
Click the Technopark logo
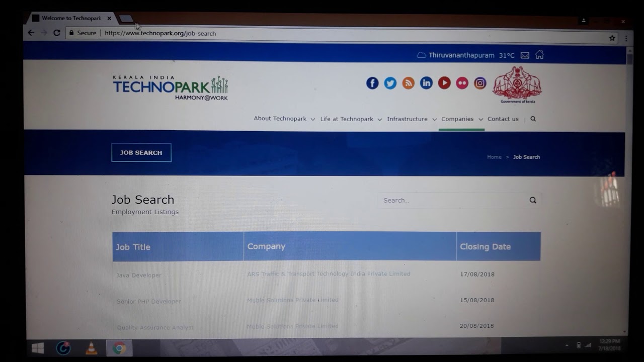[x=171, y=88]
